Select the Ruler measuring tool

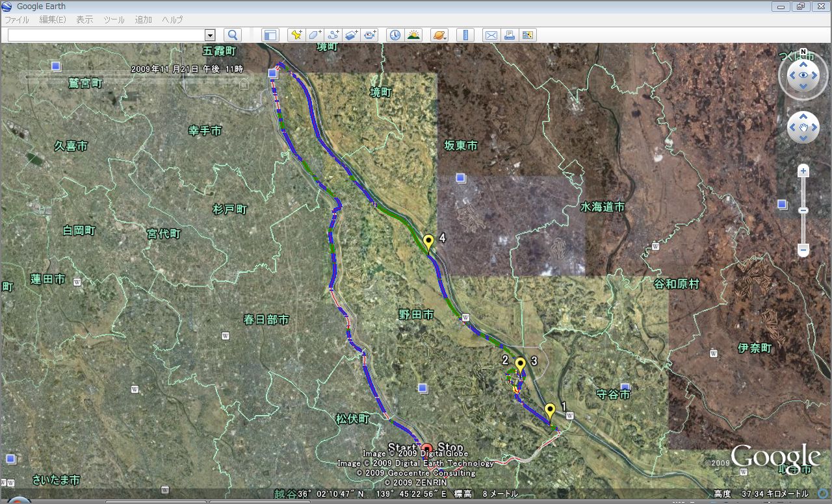(465, 35)
